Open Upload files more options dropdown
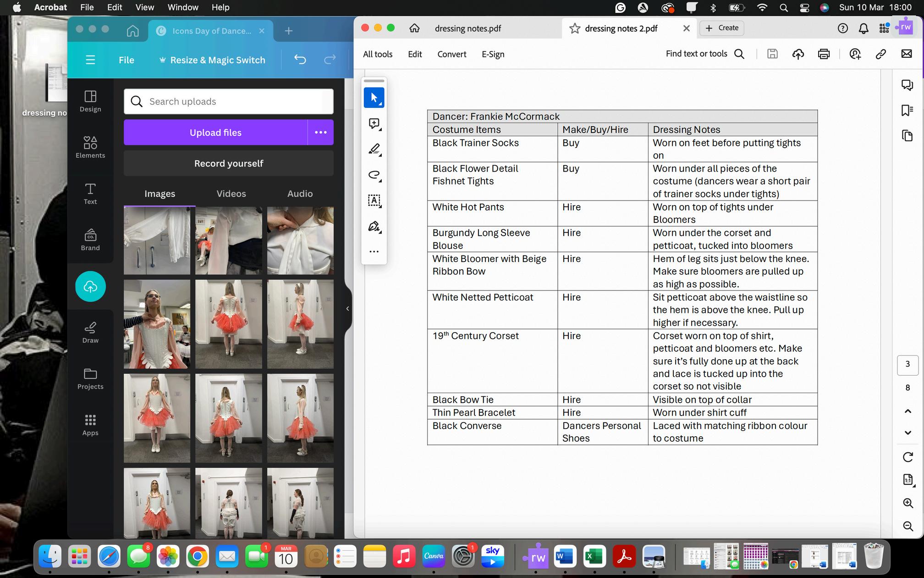 point(320,133)
